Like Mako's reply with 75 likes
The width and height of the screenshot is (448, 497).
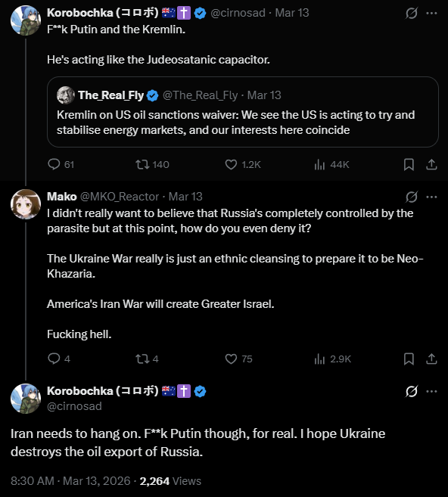coord(238,359)
